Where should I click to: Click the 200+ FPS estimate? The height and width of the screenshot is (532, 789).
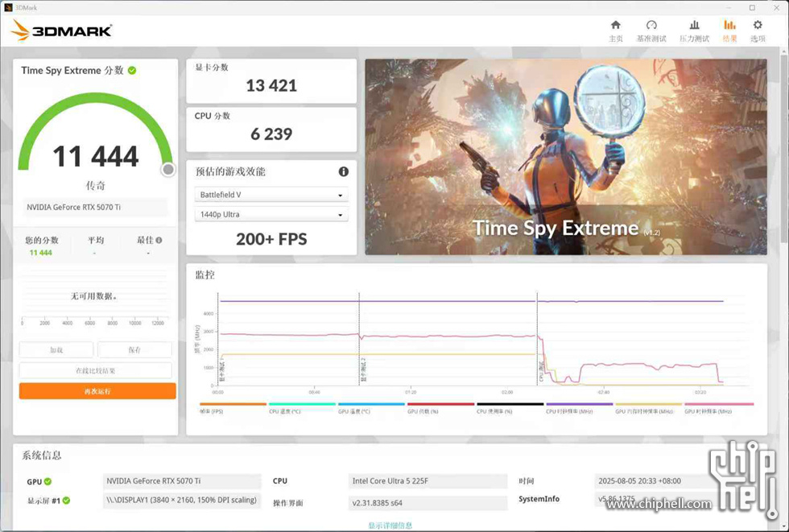coord(271,239)
